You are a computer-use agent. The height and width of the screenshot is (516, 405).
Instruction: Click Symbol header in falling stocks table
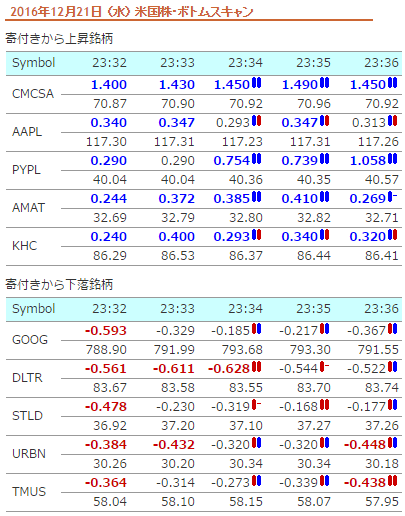(x=33, y=309)
